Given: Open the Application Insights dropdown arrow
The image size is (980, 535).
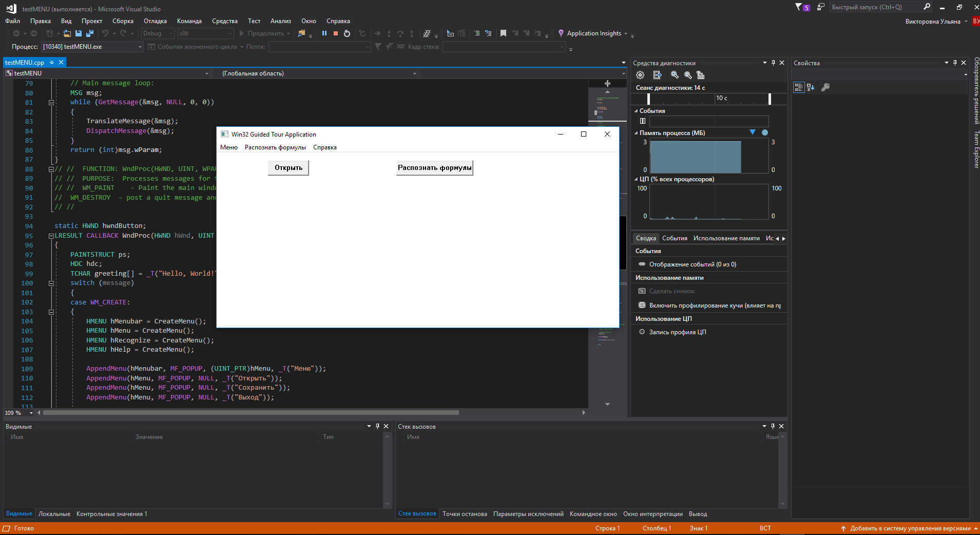Looking at the screenshot, I should click(x=626, y=34).
